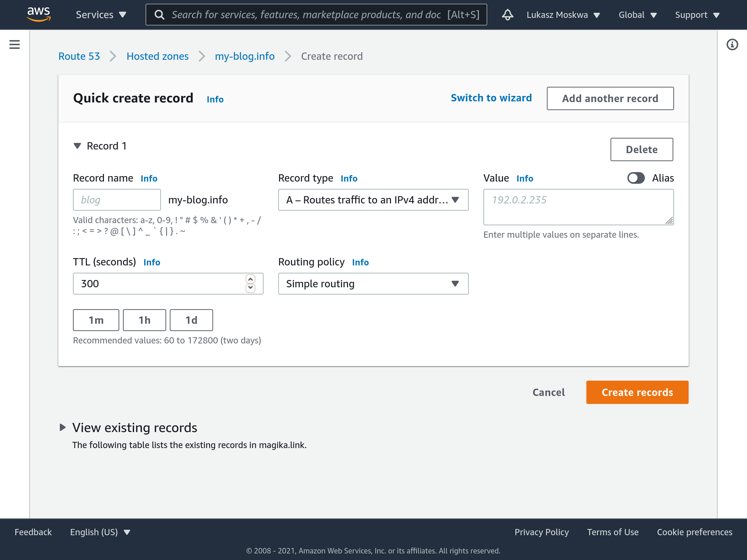
Task: Click Switch to wizard link
Action: 491,98
